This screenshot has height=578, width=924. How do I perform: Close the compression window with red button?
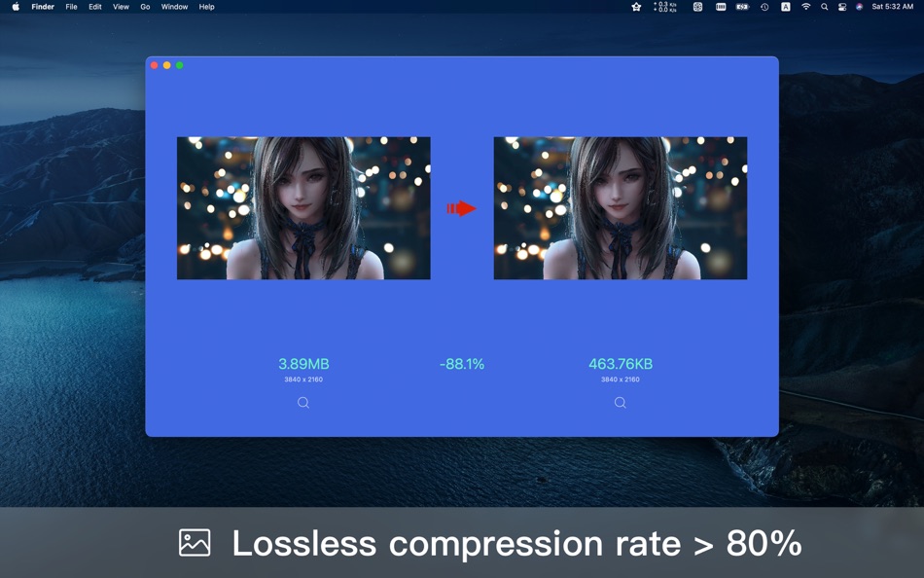155,65
